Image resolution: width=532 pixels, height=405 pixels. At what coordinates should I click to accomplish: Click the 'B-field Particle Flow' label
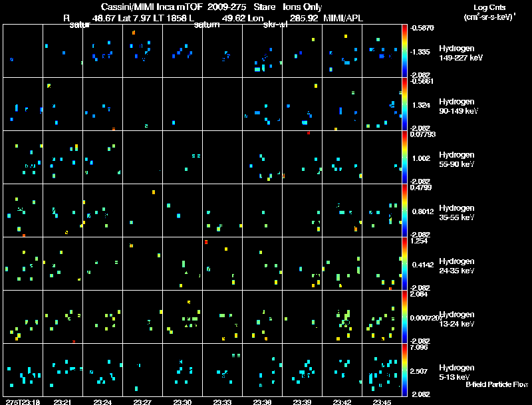click(497, 384)
